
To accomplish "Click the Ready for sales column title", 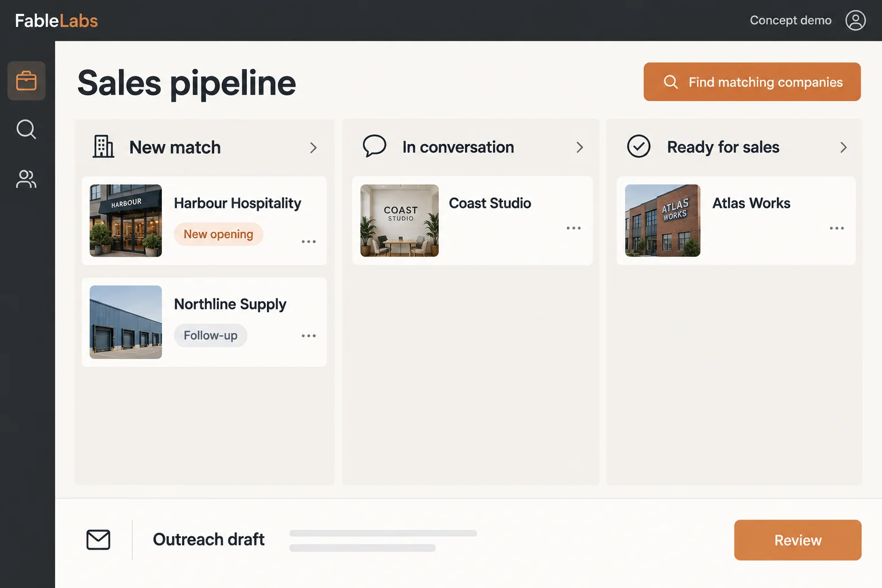I will (x=724, y=148).
